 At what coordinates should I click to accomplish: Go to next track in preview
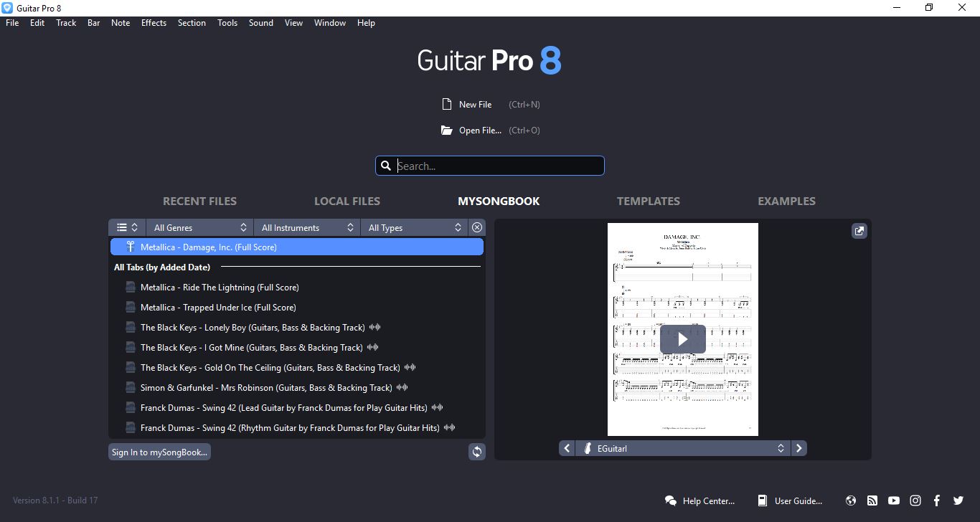click(x=799, y=448)
